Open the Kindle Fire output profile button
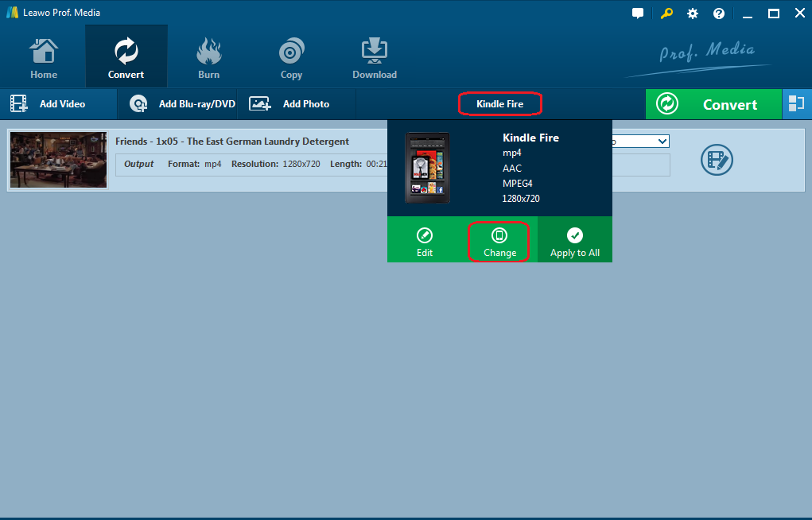Image resolution: width=812 pixels, height=520 pixels. (499, 104)
